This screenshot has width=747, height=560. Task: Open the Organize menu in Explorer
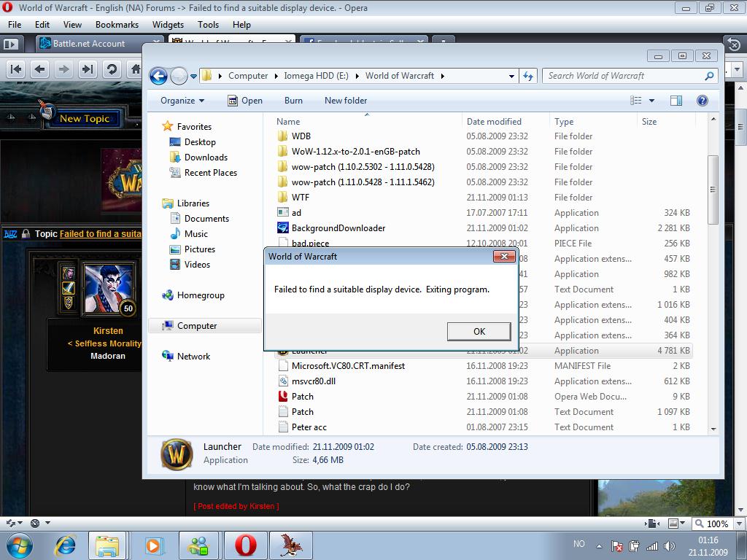click(x=182, y=101)
